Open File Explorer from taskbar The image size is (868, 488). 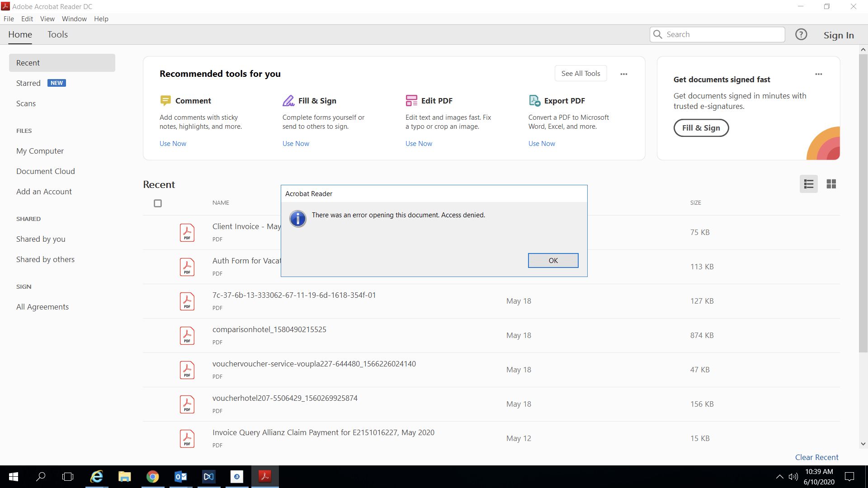click(x=125, y=477)
